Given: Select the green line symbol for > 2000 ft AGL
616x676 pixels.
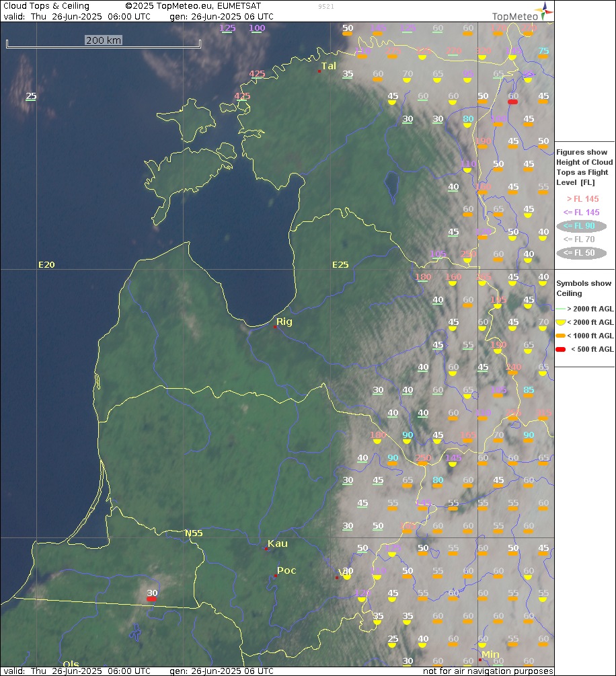Looking at the screenshot, I should (x=560, y=309).
